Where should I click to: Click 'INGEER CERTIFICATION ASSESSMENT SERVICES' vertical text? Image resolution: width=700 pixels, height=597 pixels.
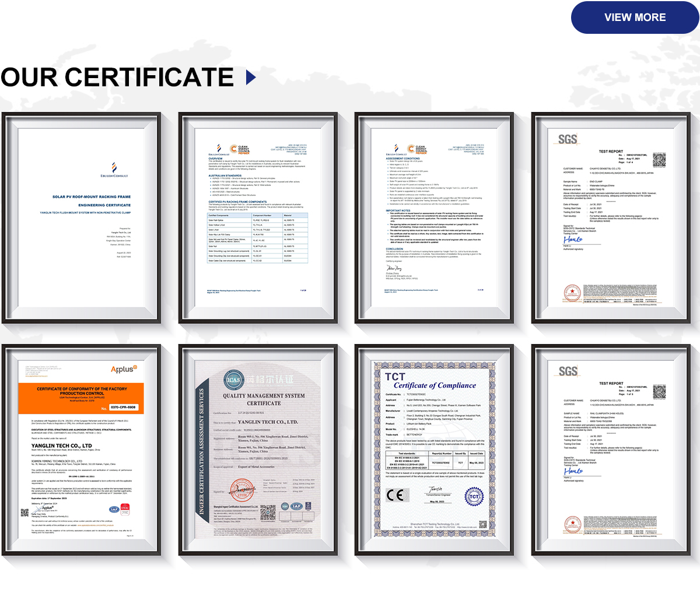click(x=202, y=452)
